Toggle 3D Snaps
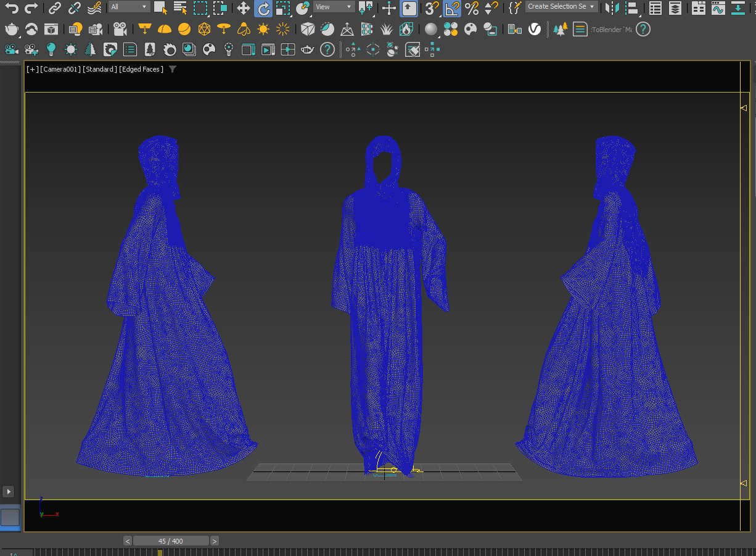Screen dimensions: 756x556 (x=432, y=8)
